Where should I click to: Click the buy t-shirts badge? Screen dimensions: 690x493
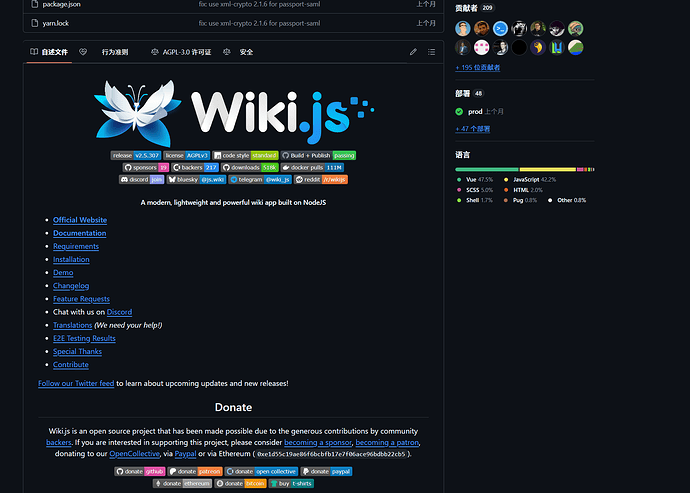click(291, 483)
